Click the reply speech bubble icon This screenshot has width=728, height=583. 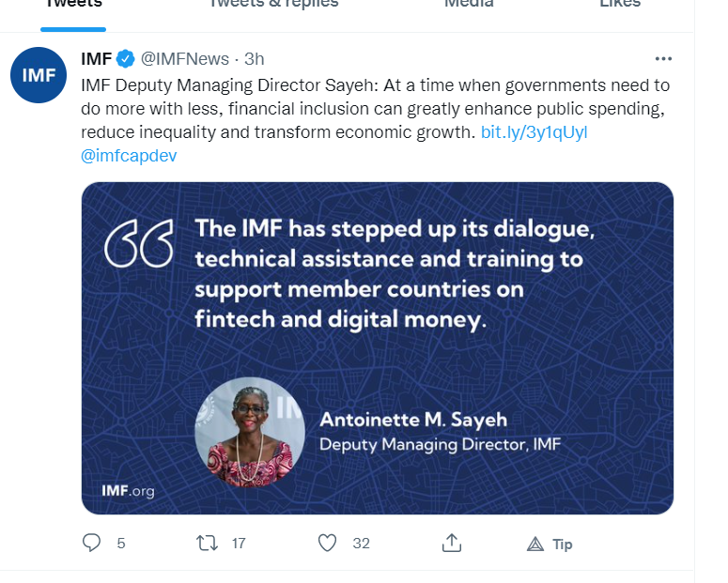point(92,543)
